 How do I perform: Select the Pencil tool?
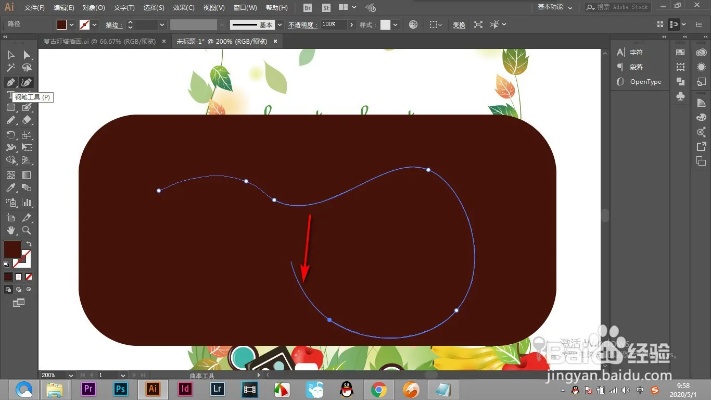click(11, 120)
